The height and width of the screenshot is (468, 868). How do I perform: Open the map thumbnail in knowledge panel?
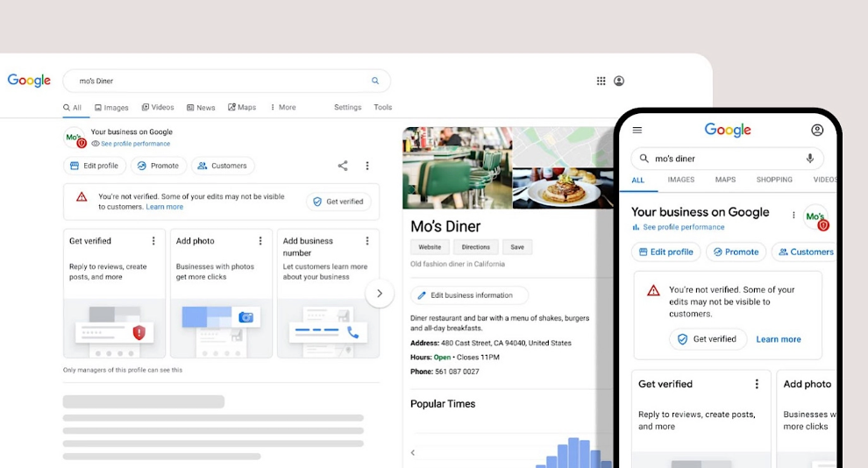click(x=564, y=147)
